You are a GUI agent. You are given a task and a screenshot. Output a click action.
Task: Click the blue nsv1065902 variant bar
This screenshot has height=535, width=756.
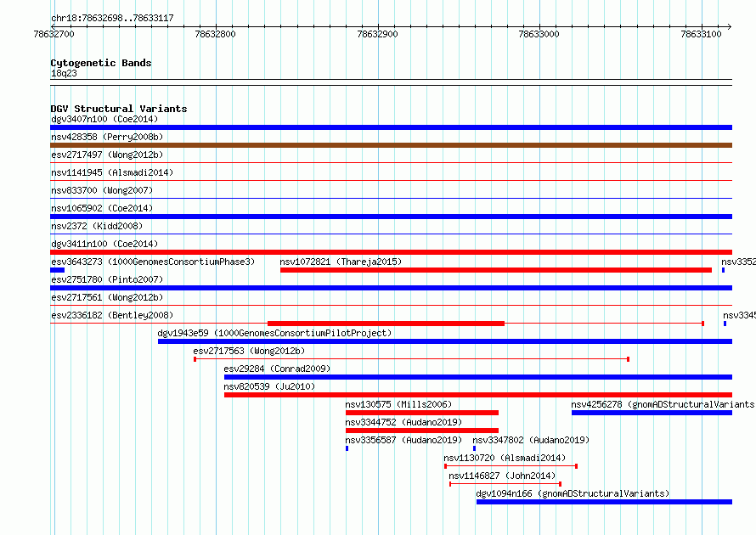click(x=391, y=217)
